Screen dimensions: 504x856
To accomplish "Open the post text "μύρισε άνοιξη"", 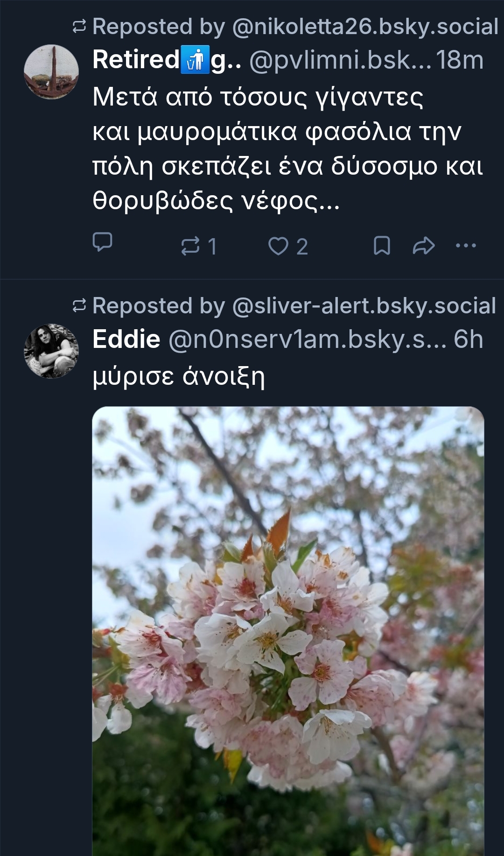I will coord(179,376).
